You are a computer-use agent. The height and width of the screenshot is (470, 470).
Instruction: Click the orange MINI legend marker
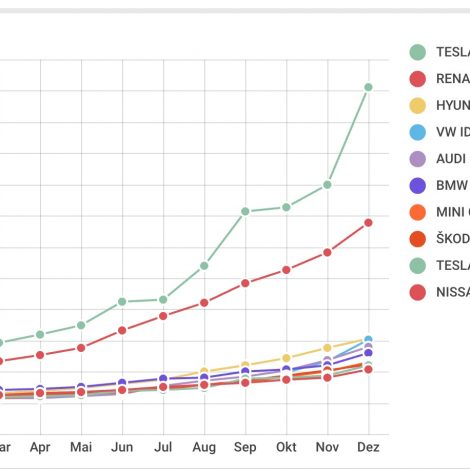pos(417,212)
